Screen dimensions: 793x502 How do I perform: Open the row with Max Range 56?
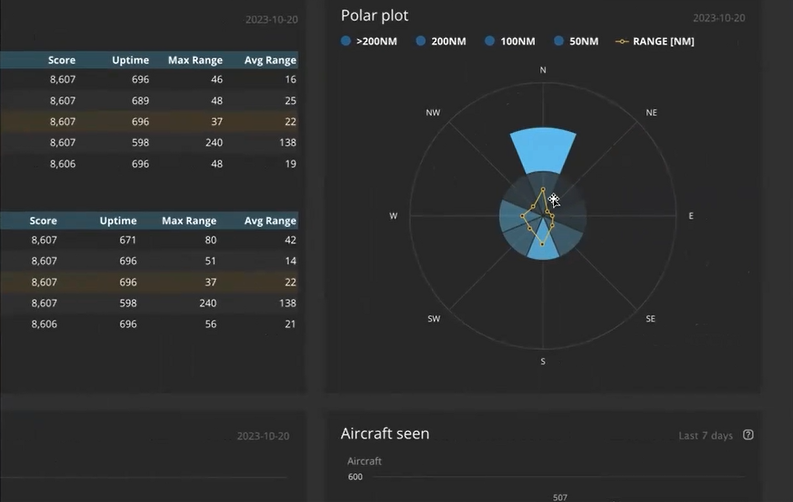pyautogui.click(x=150, y=324)
